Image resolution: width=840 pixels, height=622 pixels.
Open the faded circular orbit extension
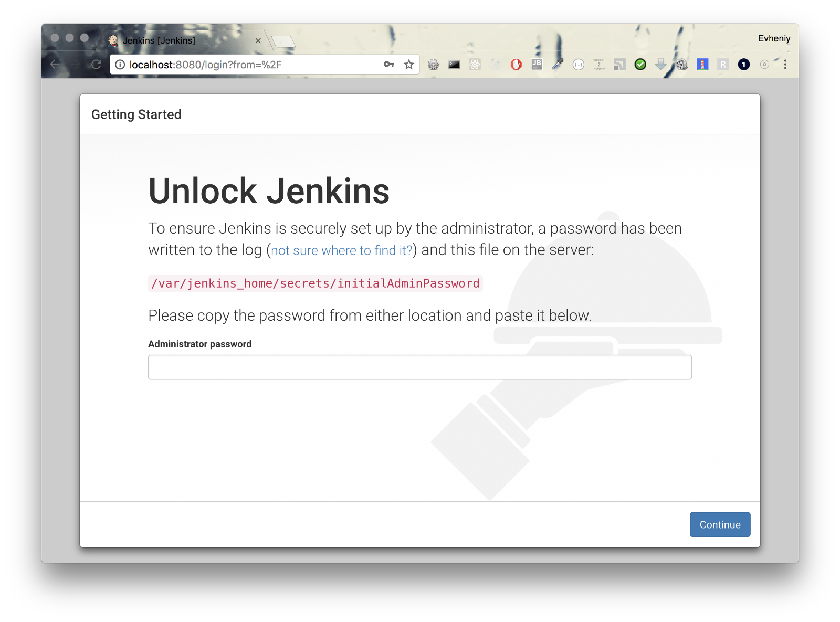[496, 65]
